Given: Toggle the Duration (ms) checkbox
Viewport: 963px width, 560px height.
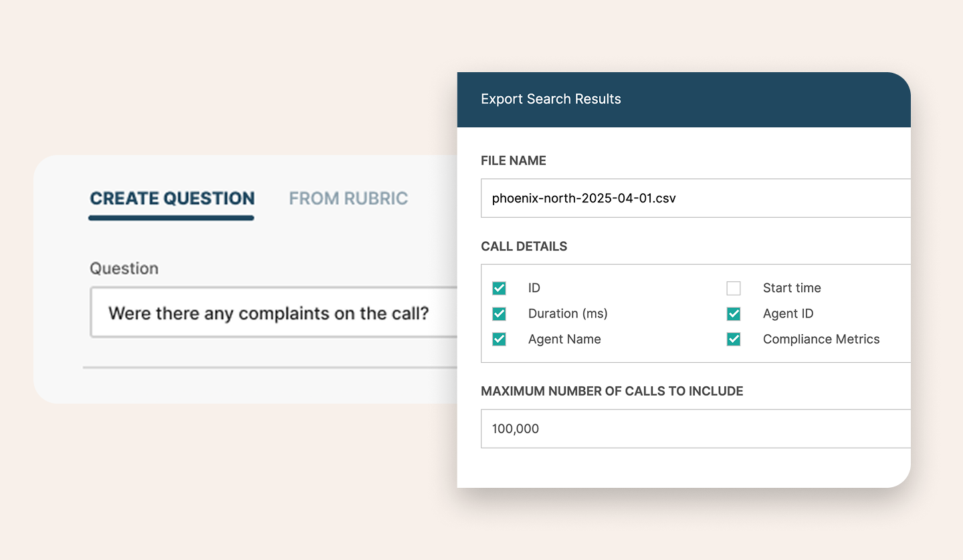Looking at the screenshot, I should (499, 313).
